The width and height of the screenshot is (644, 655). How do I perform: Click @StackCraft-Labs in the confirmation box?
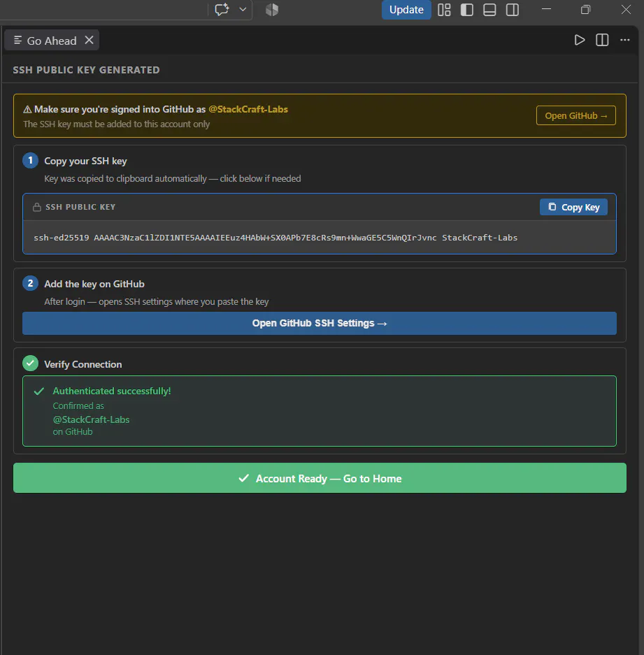coord(91,420)
